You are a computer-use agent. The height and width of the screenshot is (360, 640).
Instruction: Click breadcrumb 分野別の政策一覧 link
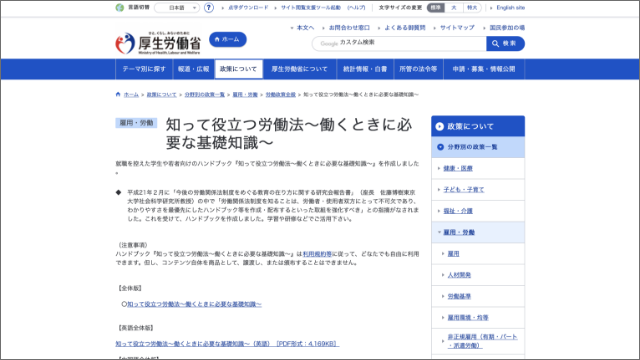[x=204, y=95]
